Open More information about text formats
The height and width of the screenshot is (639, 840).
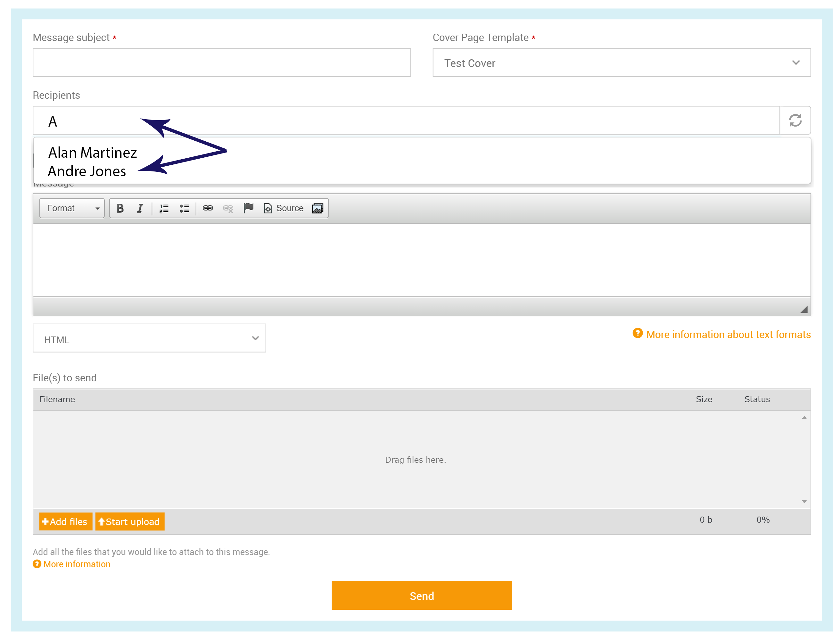pyautogui.click(x=728, y=334)
